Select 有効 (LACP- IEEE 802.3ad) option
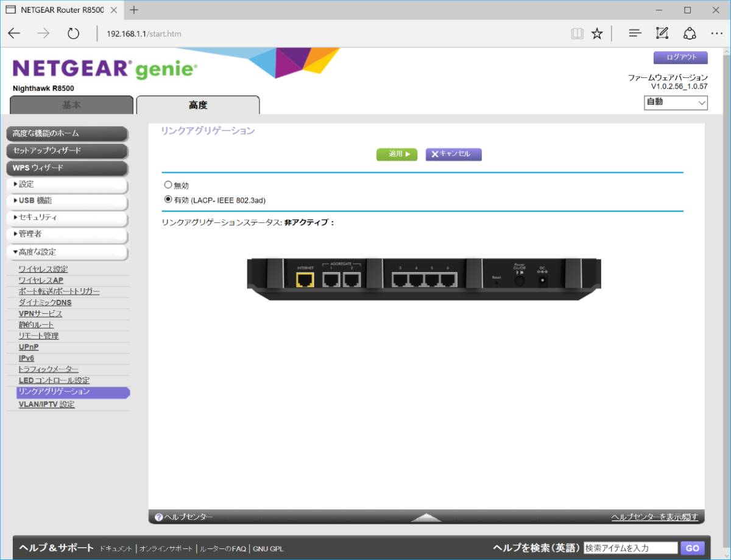 [x=168, y=200]
